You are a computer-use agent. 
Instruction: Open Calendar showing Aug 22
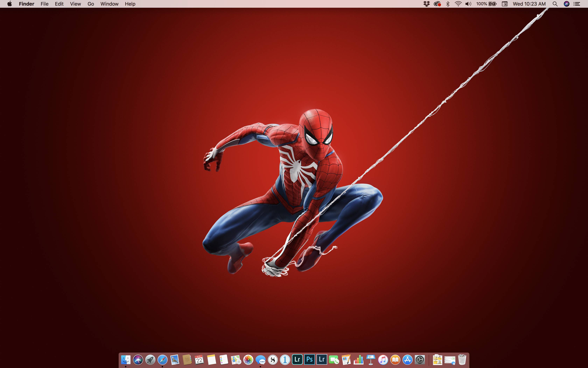tap(199, 359)
